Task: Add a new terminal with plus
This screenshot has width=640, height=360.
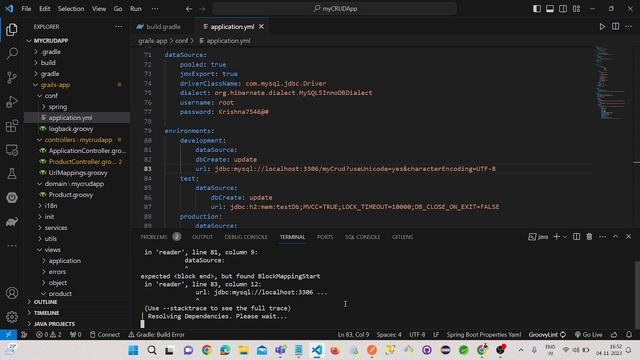Action: point(556,237)
